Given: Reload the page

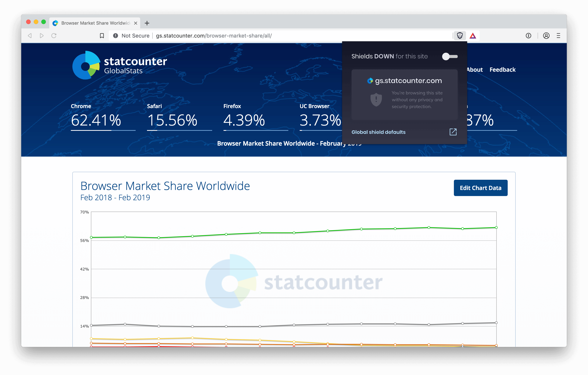Looking at the screenshot, I should [x=54, y=36].
